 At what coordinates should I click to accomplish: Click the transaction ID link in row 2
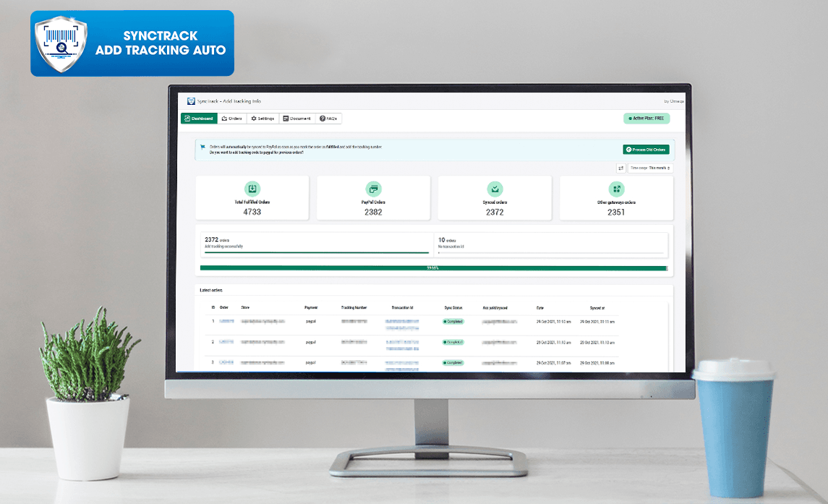(x=404, y=341)
